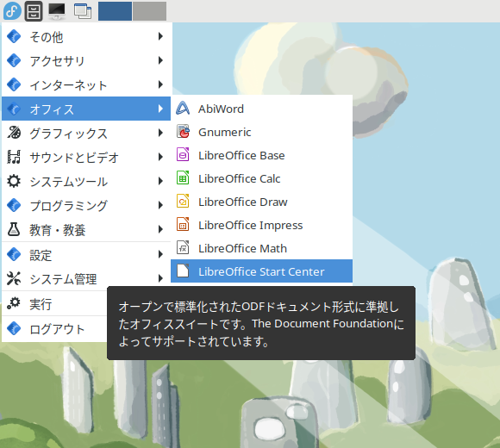Expand the グラフィックス submenu arrow
The image size is (500, 448).
coord(160,133)
